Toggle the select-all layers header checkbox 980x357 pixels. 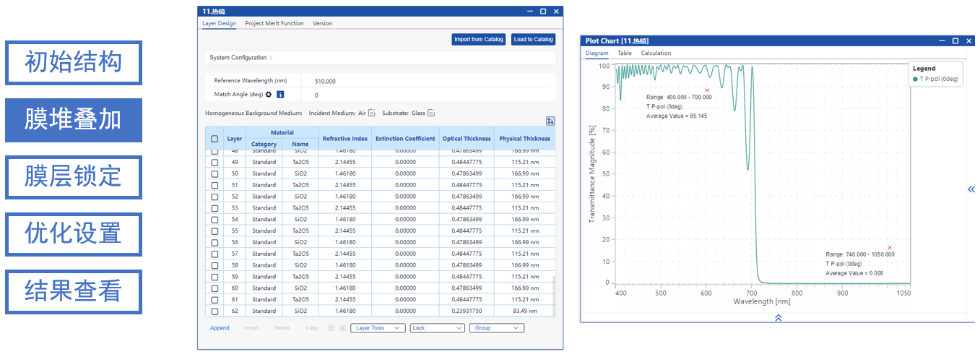click(214, 139)
